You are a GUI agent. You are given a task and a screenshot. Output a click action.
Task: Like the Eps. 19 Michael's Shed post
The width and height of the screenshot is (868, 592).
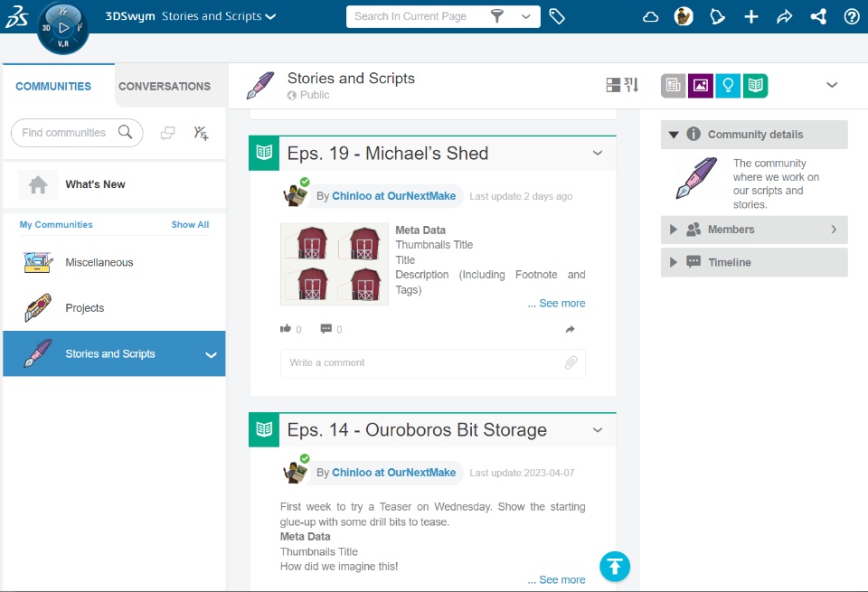pyautogui.click(x=286, y=329)
